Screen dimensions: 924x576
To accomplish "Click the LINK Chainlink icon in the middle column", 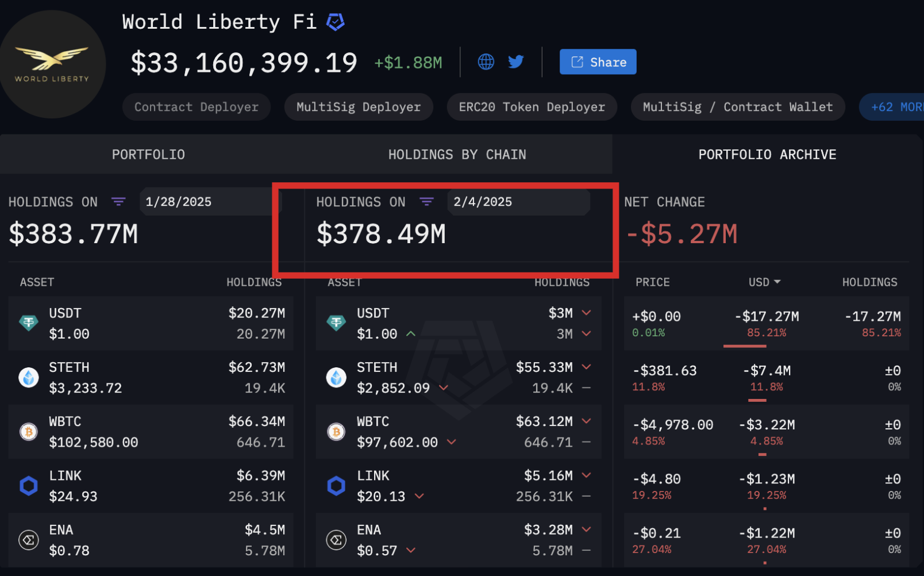I will pyautogui.click(x=336, y=486).
